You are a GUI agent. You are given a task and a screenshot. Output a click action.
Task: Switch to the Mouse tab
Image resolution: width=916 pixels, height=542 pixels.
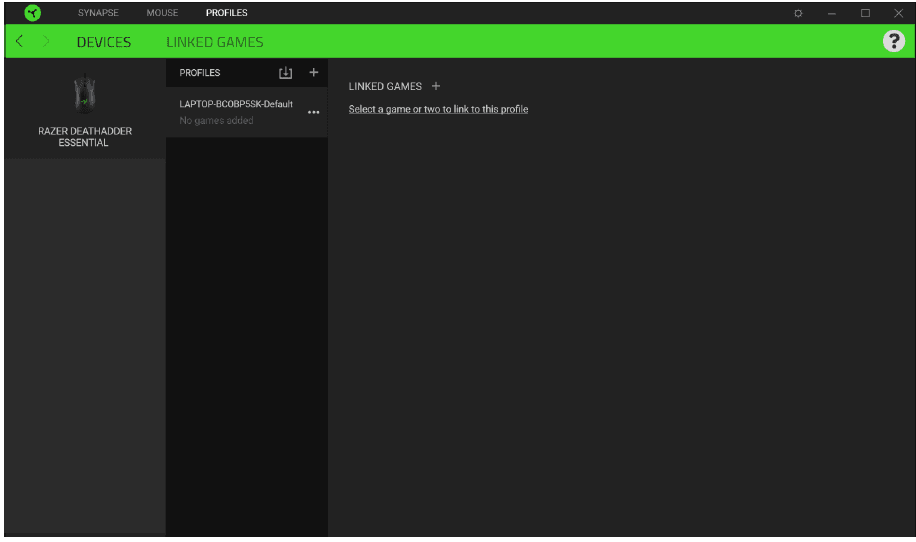tap(162, 13)
